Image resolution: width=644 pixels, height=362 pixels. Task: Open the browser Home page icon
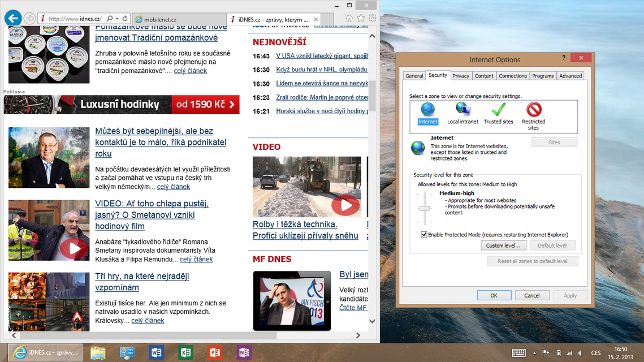click(x=349, y=18)
